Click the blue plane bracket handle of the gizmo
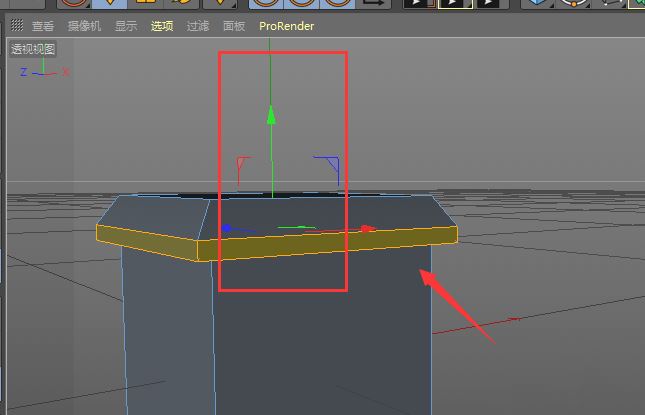This screenshot has height=415, width=645. (330, 162)
